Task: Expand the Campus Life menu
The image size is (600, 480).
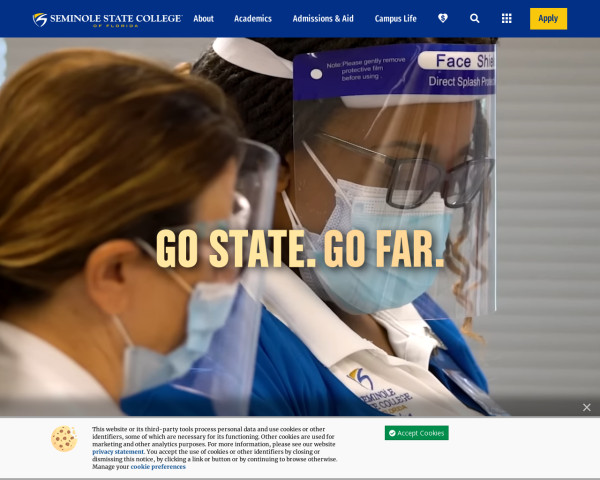Action: click(x=396, y=18)
